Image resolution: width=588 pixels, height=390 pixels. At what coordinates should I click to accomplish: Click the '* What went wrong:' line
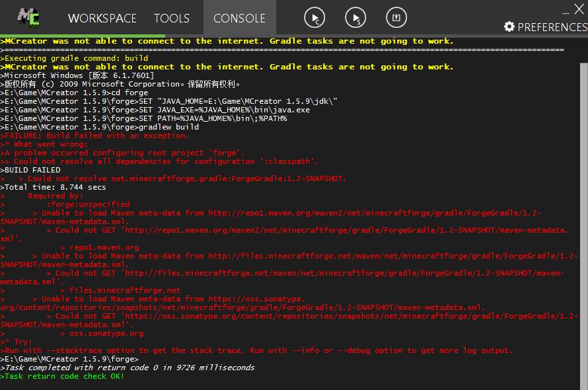[x=44, y=144]
